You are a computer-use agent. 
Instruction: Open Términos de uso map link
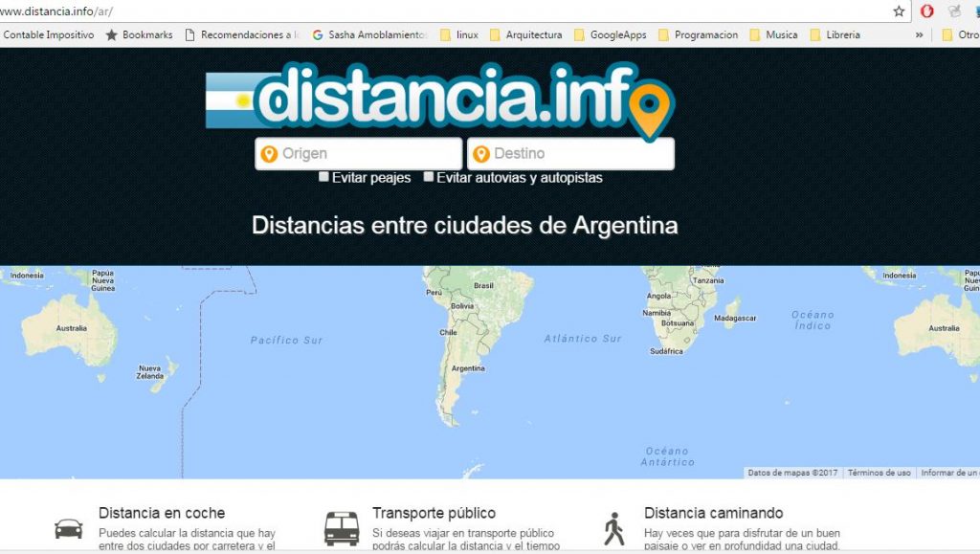(879, 473)
